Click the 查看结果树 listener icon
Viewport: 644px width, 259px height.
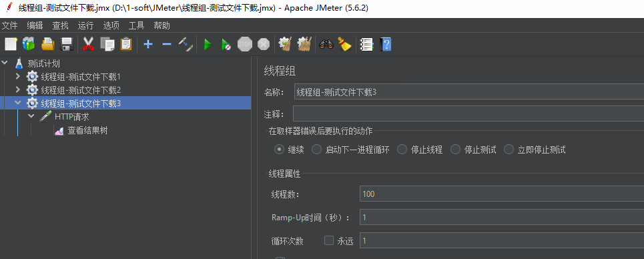[59, 131]
